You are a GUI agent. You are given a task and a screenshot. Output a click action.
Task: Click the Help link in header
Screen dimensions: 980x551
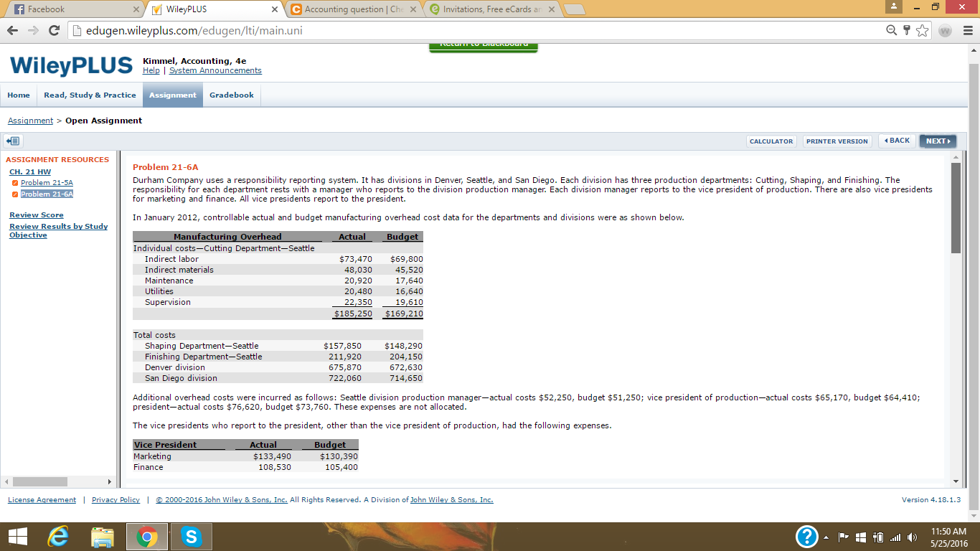(151, 70)
